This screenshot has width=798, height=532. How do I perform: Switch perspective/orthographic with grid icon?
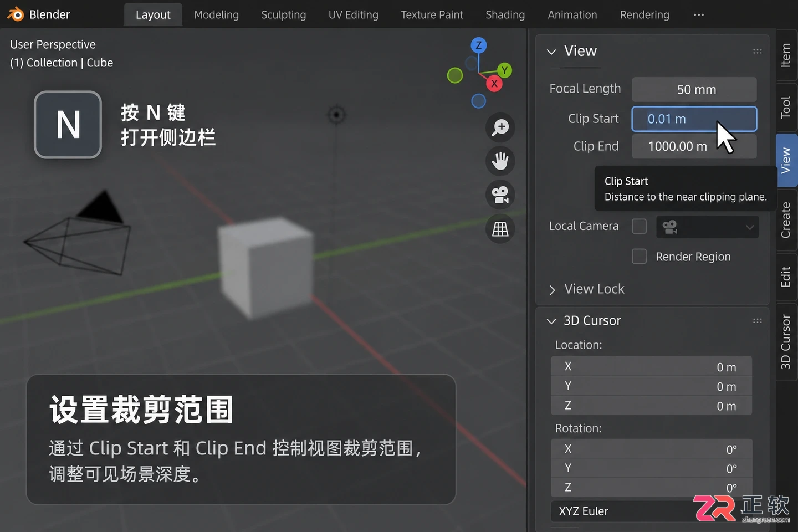[500, 229]
